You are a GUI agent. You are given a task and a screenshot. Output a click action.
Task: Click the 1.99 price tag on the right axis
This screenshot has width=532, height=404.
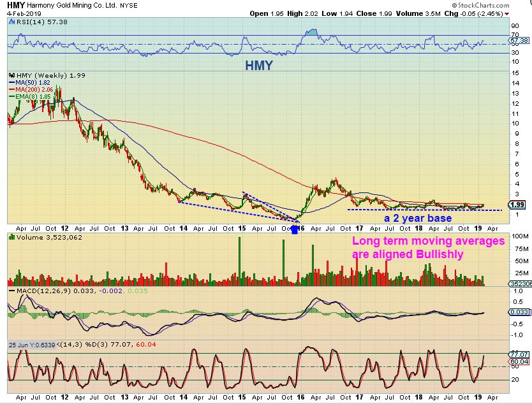point(517,205)
